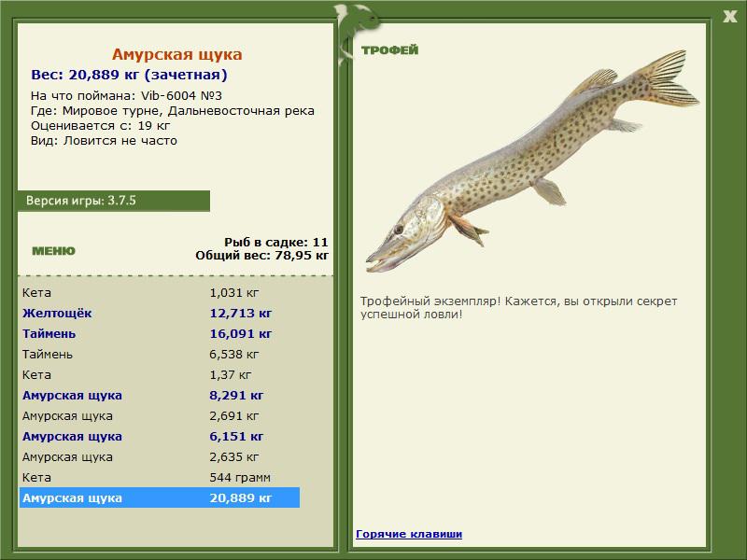
Task: Click the Трофейный экземпляр description text
Action: [518, 308]
